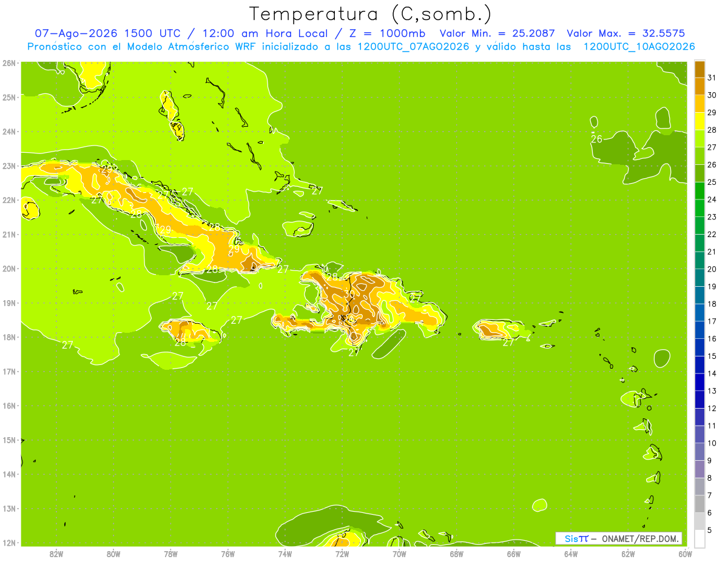Select the date text "07-Ago-2026 1500 UTC"
Image resolution: width=728 pixels, height=562 pixels.
[x=106, y=33]
